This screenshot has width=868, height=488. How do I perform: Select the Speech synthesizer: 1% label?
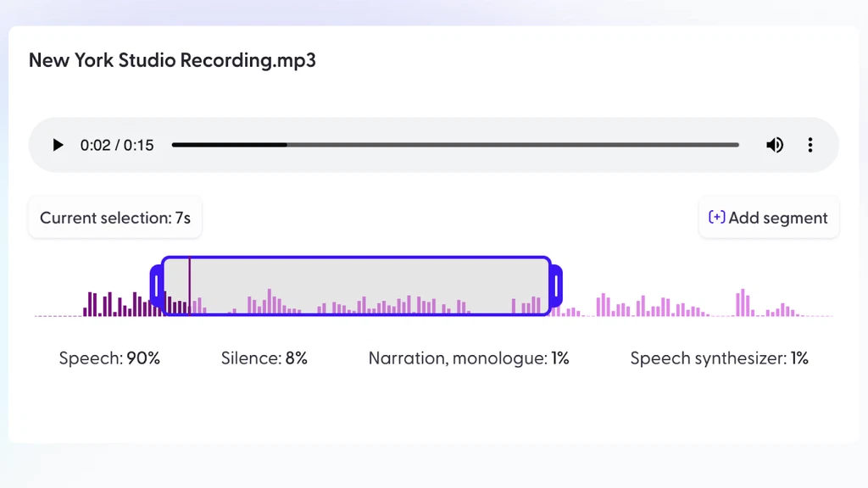tap(719, 358)
